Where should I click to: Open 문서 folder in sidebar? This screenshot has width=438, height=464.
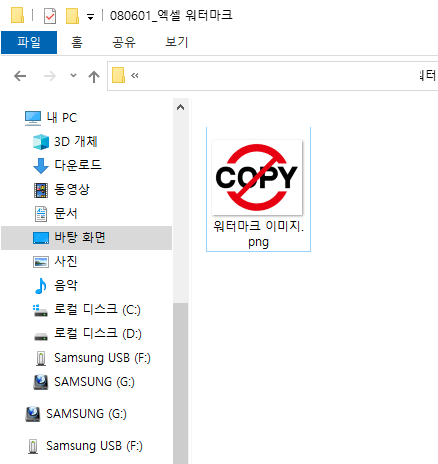point(66,214)
